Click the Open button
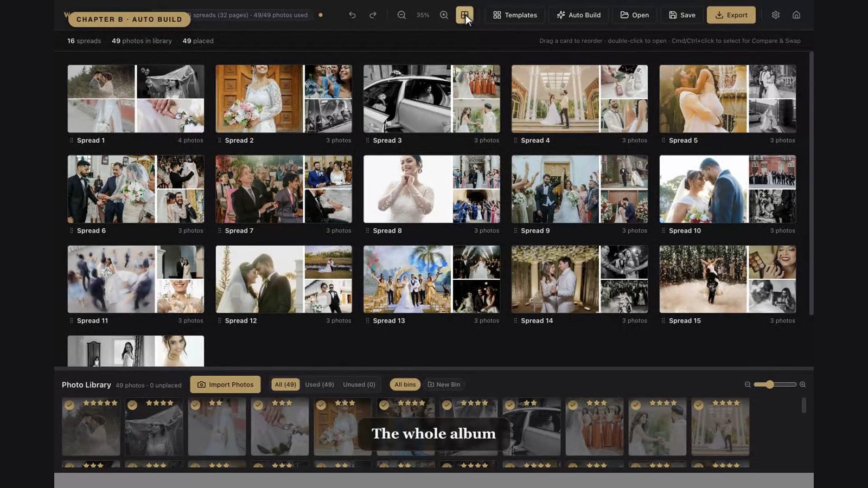The width and height of the screenshot is (868, 488). (634, 15)
